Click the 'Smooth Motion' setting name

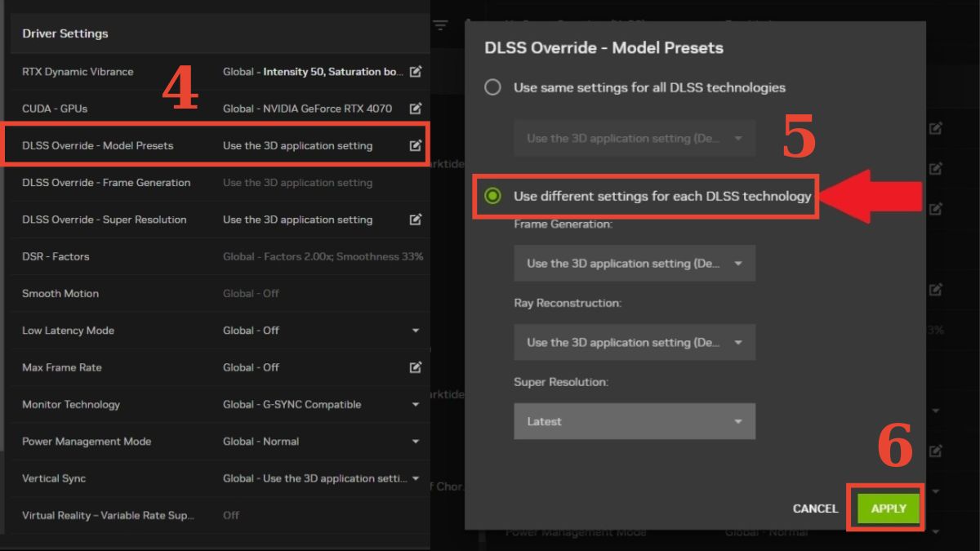tap(60, 293)
